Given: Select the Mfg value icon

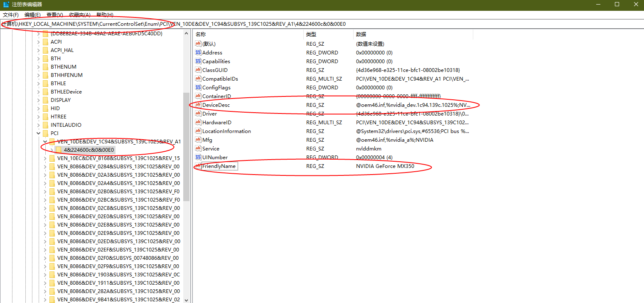Looking at the screenshot, I should click(198, 140).
